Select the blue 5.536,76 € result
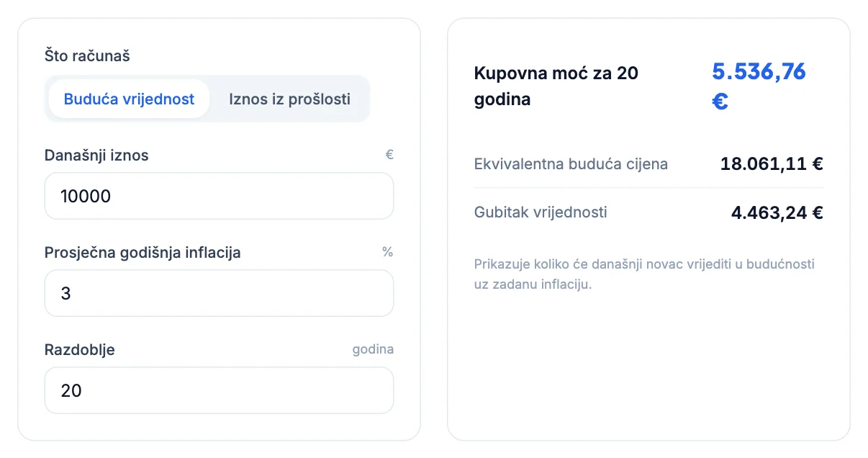 759,86
